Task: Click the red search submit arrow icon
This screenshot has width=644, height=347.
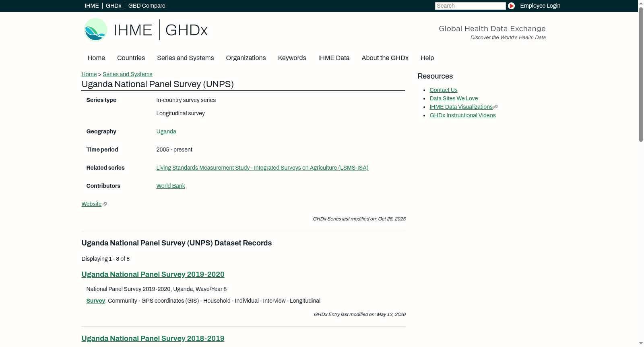Action: (x=511, y=6)
